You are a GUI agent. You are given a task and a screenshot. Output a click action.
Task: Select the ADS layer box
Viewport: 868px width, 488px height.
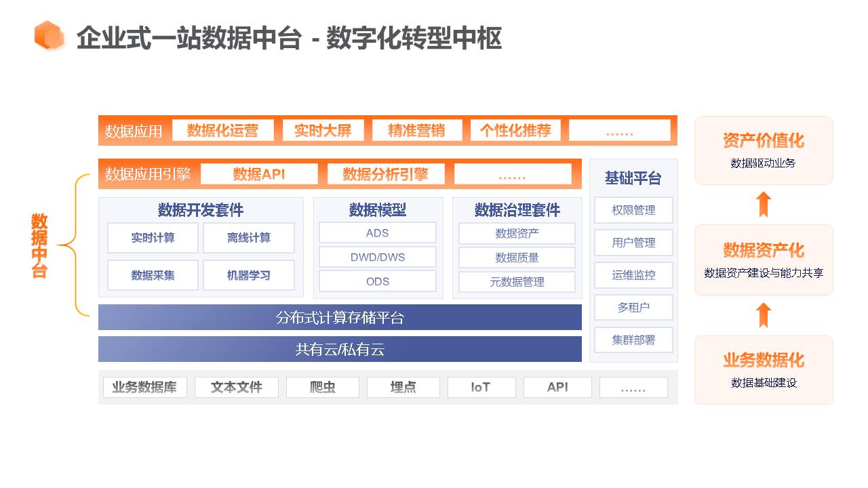click(378, 232)
